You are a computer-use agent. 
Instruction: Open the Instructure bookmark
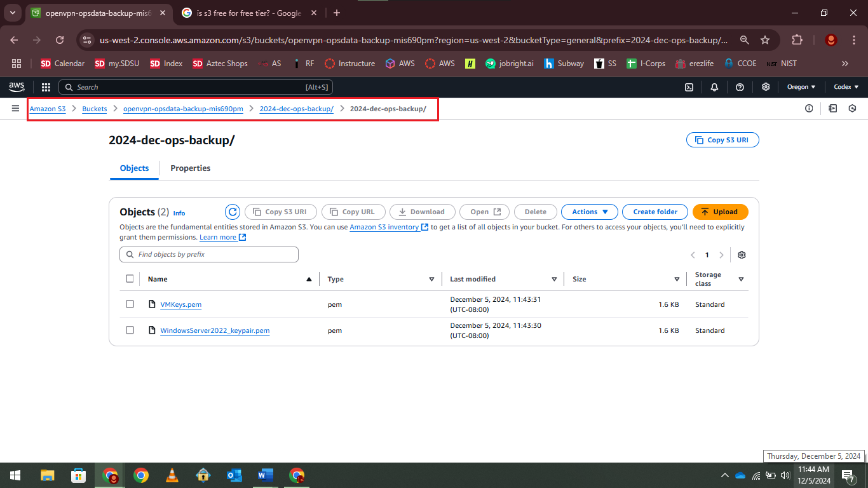[349, 64]
